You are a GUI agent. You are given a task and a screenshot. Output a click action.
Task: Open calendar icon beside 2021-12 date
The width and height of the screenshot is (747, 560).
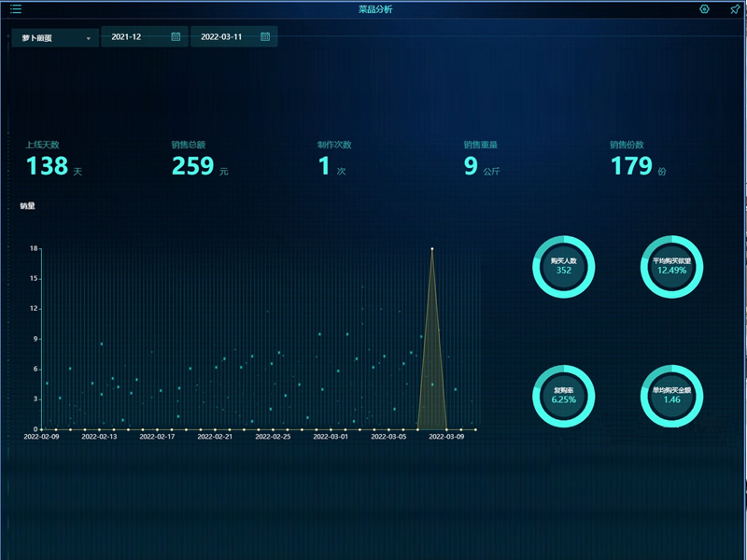point(176,37)
